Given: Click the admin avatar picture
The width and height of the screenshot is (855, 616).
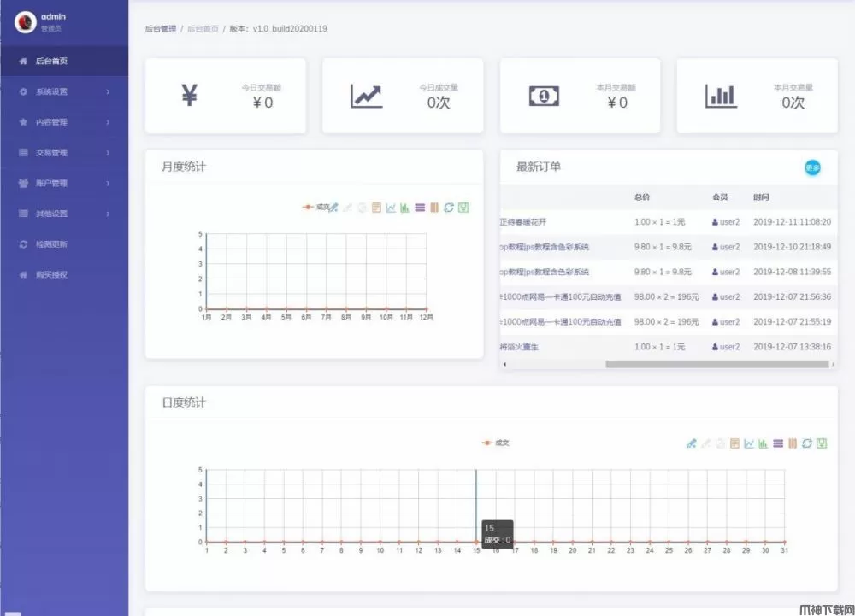Looking at the screenshot, I should pyautogui.click(x=25, y=21).
